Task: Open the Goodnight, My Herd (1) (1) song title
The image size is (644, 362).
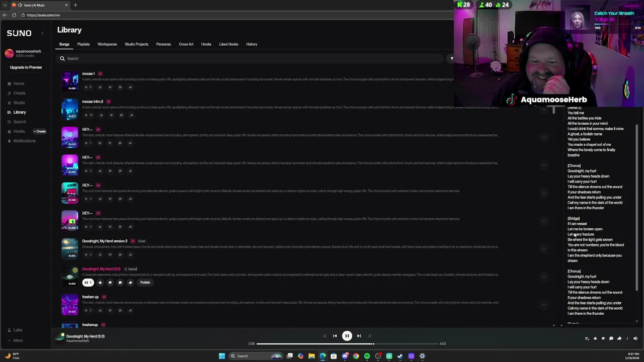Action: (101, 269)
